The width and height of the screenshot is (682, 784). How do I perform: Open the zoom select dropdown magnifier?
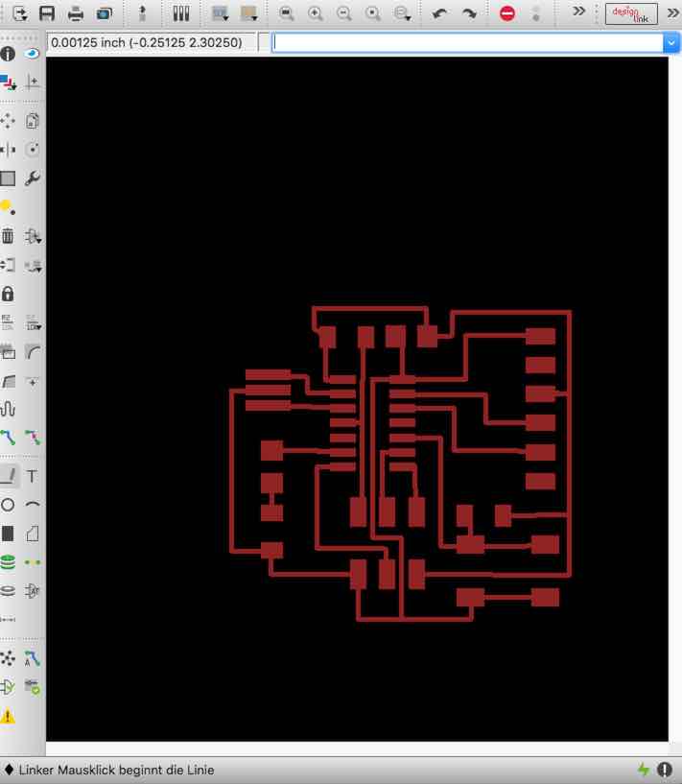click(x=402, y=13)
